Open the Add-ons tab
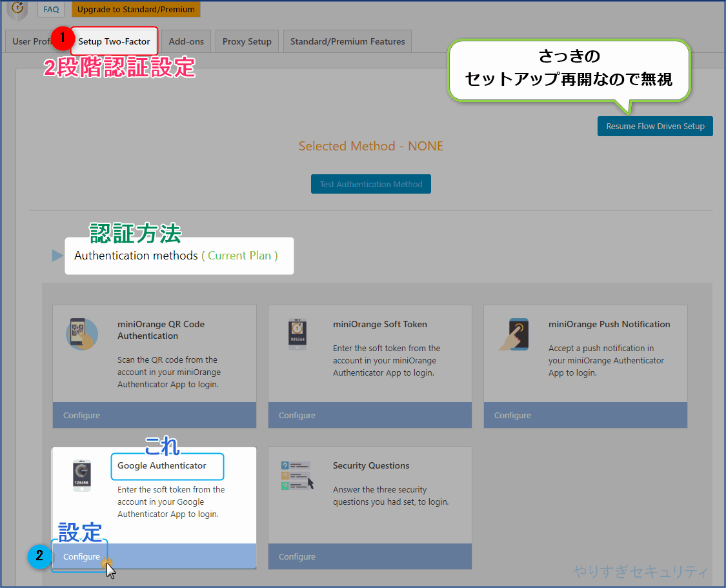The height and width of the screenshot is (588, 726). (x=186, y=41)
